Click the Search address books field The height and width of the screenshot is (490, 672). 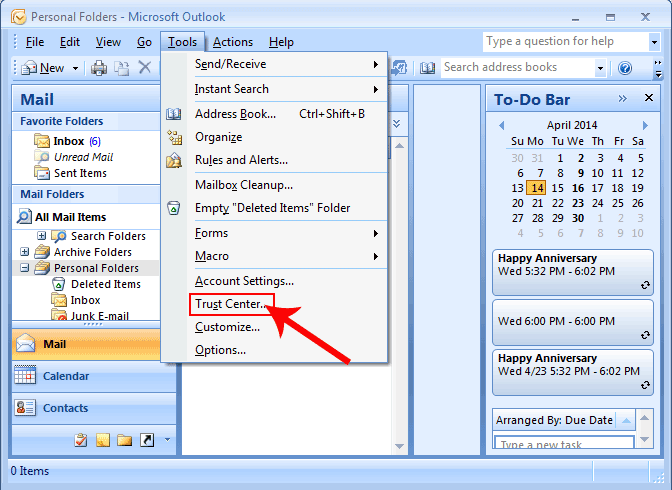pos(518,67)
